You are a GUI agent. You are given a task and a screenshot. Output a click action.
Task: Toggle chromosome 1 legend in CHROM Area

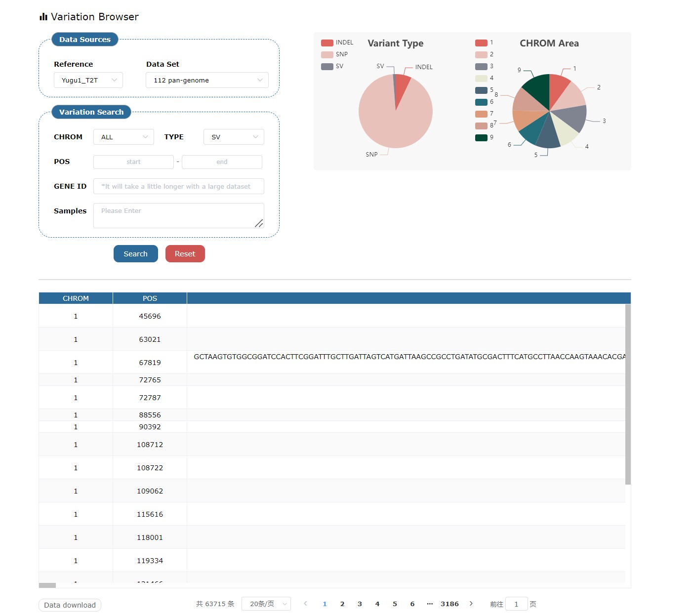[x=484, y=42]
